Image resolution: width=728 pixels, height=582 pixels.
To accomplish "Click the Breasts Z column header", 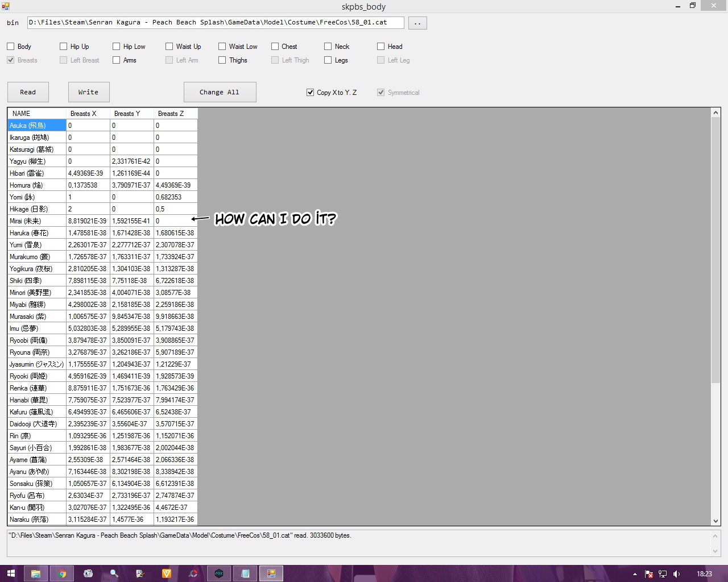I will point(176,114).
